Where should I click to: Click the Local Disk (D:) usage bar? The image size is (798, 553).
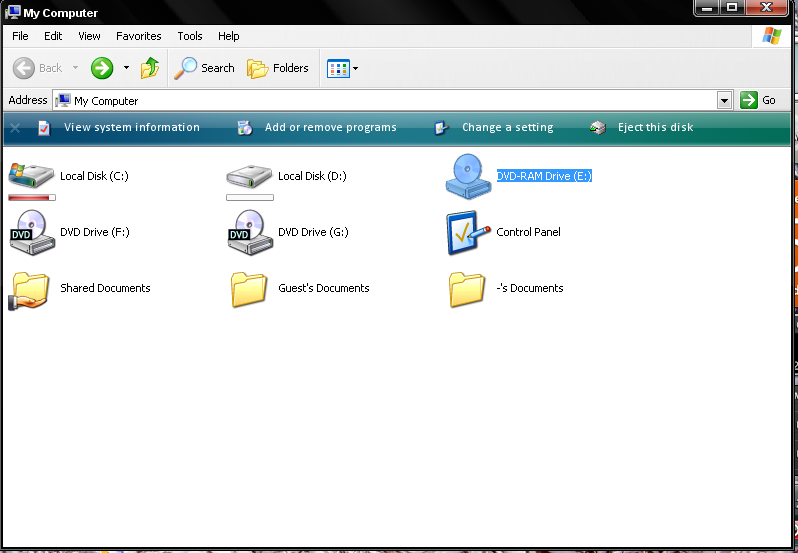(x=250, y=197)
